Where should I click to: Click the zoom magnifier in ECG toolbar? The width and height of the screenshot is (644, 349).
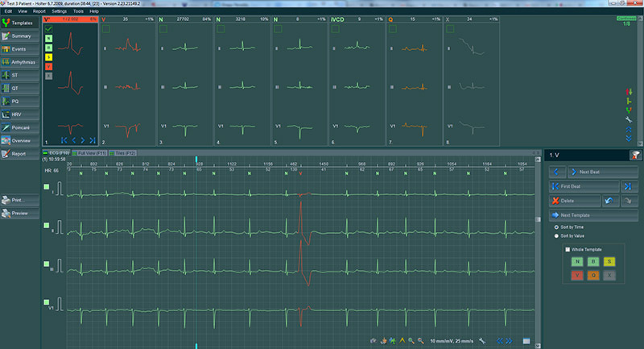click(x=410, y=341)
